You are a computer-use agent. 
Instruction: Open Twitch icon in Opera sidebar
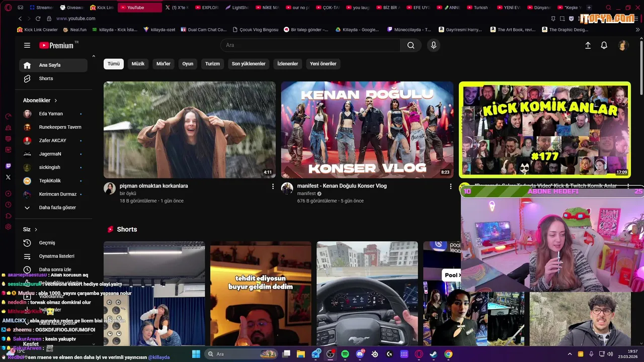pyautogui.click(x=8, y=166)
